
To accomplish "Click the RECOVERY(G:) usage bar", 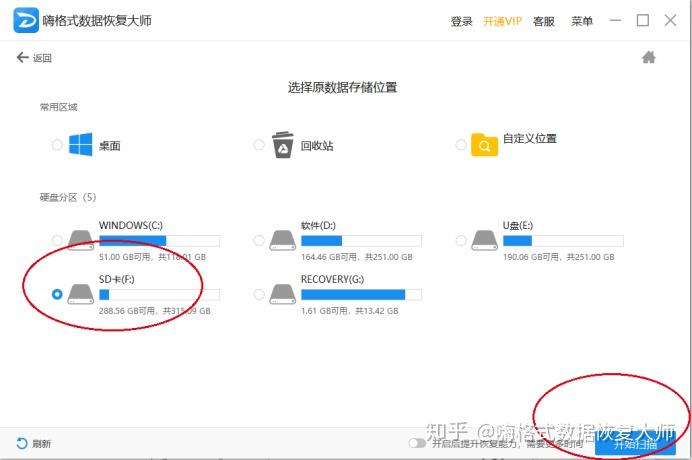I will coord(361,294).
